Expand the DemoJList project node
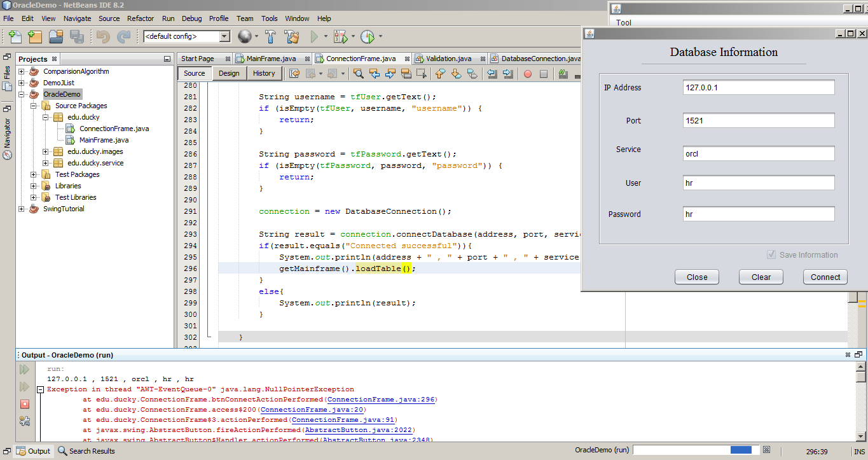 click(x=22, y=83)
